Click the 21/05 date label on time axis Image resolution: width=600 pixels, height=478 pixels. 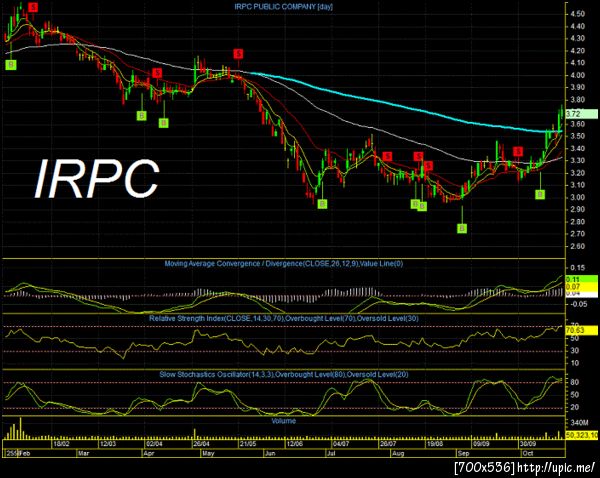pyautogui.click(x=248, y=444)
